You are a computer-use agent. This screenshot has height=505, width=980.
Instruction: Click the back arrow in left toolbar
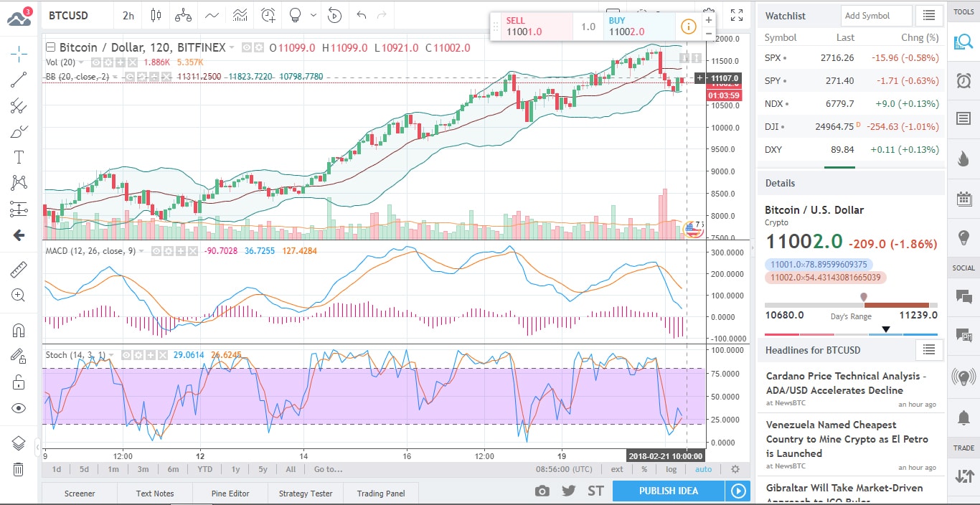click(x=19, y=235)
